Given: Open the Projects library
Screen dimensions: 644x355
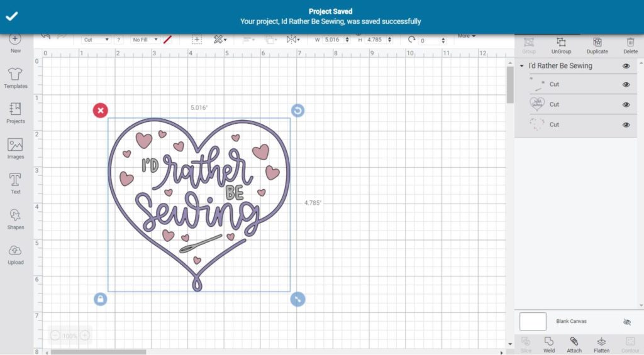Looking at the screenshot, I should click(x=15, y=113).
